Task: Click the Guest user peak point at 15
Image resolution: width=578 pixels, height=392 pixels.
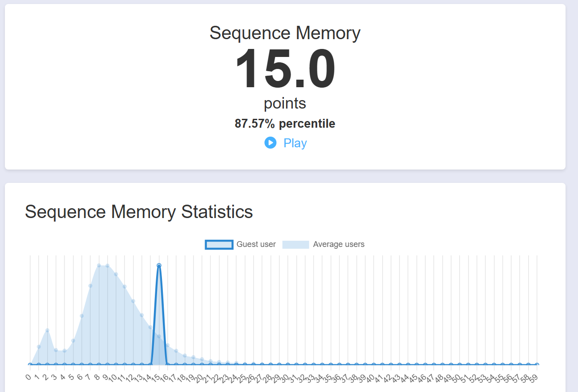Action: coord(159,266)
